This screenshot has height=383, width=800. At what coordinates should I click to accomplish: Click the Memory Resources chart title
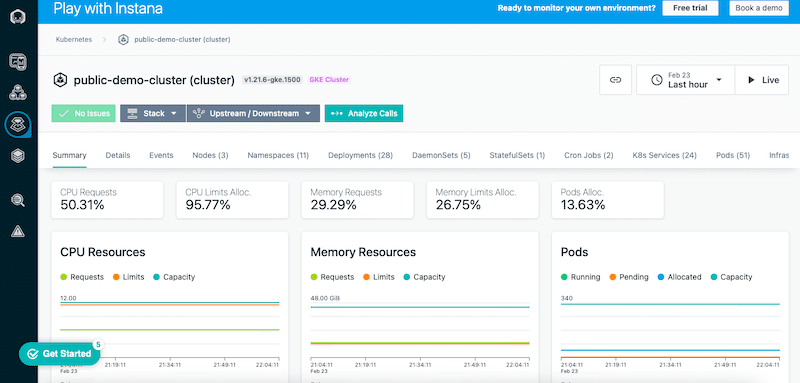(363, 252)
